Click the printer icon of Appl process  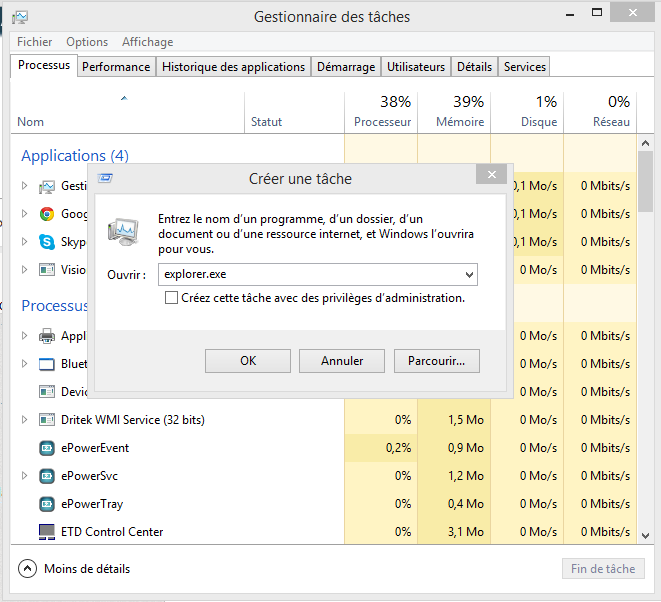coord(47,336)
